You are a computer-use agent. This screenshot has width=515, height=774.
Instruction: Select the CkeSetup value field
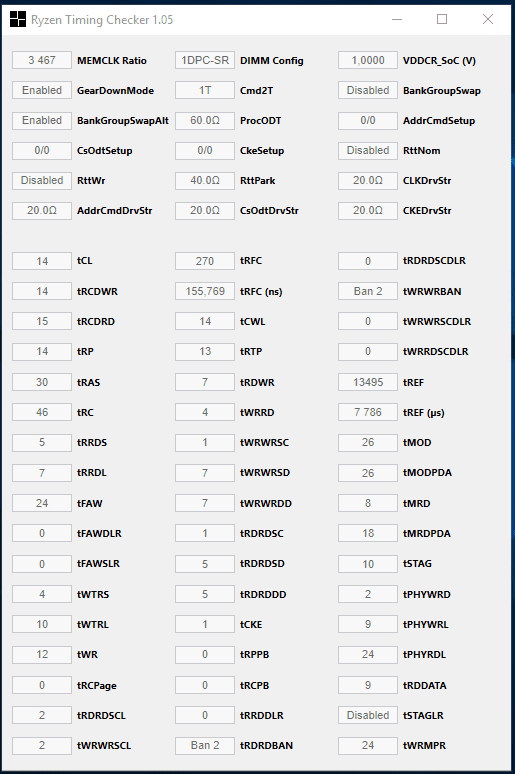pos(205,151)
